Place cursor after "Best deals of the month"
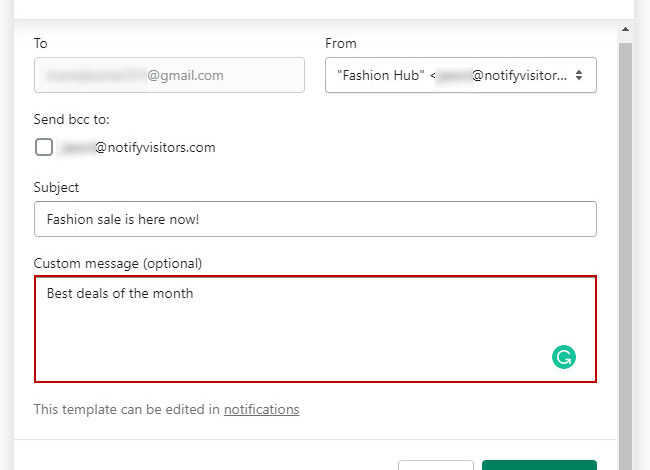The height and width of the screenshot is (470, 650). tap(194, 294)
